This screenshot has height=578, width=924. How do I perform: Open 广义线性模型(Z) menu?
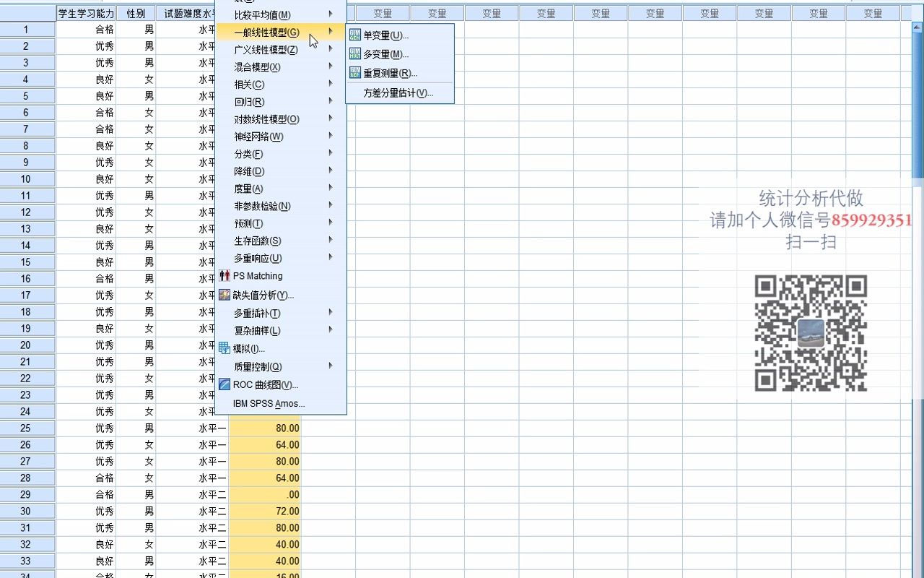[281, 49]
